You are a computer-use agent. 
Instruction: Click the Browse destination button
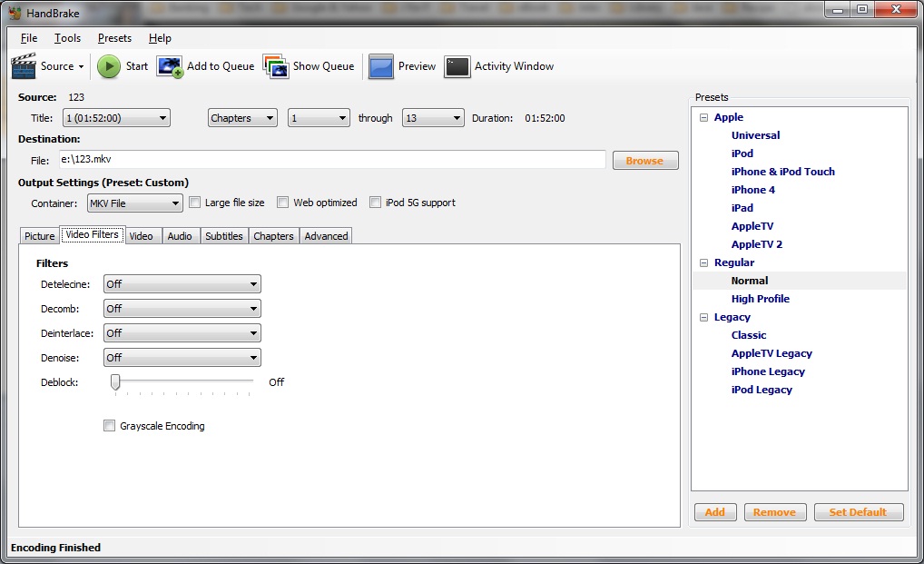click(644, 161)
